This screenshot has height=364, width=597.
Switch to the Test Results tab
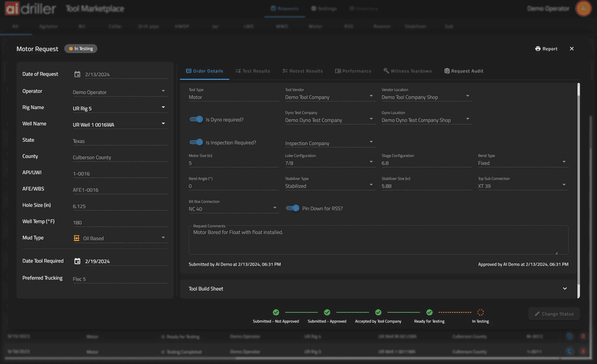click(x=252, y=71)
